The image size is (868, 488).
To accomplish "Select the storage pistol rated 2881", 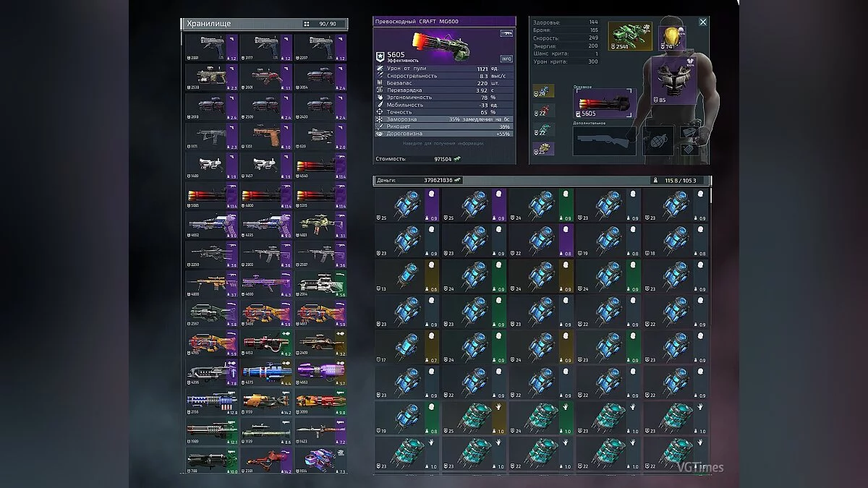I will click(210, 48).
